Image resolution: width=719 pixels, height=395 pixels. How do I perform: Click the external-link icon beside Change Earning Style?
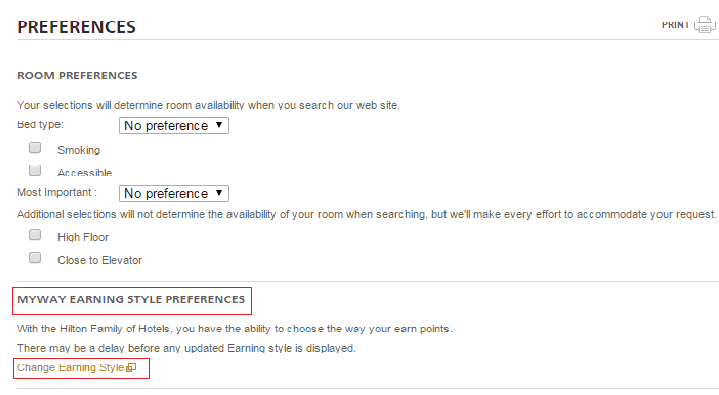tap(131, 367)
